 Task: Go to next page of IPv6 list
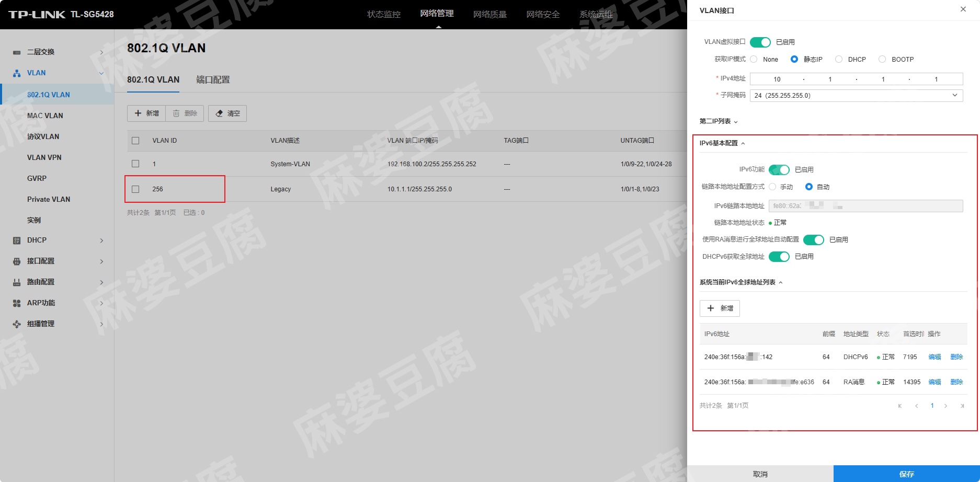pos(945,406)
